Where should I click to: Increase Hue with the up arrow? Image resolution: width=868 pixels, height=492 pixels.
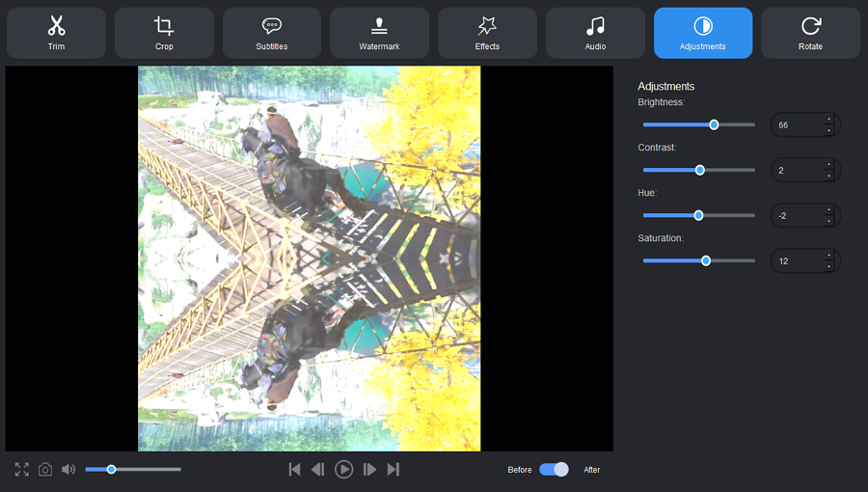[828, 210]
